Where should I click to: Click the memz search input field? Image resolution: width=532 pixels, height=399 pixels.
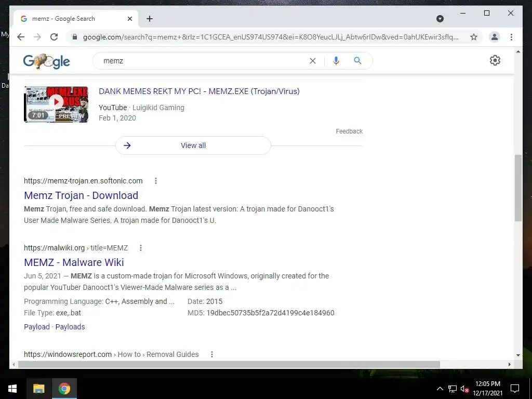pos(204,61)
